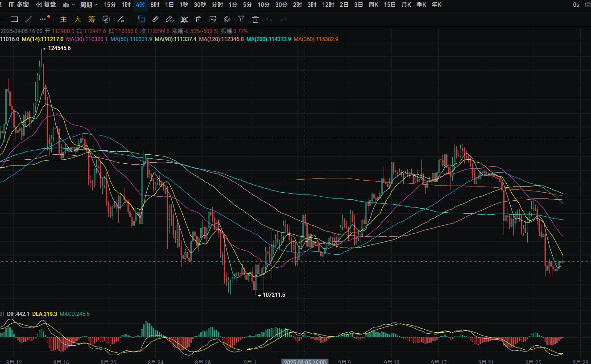Click the DIF:442.1 MACD value
Screen dimensions: 591x364
click(x=18, y=314)
